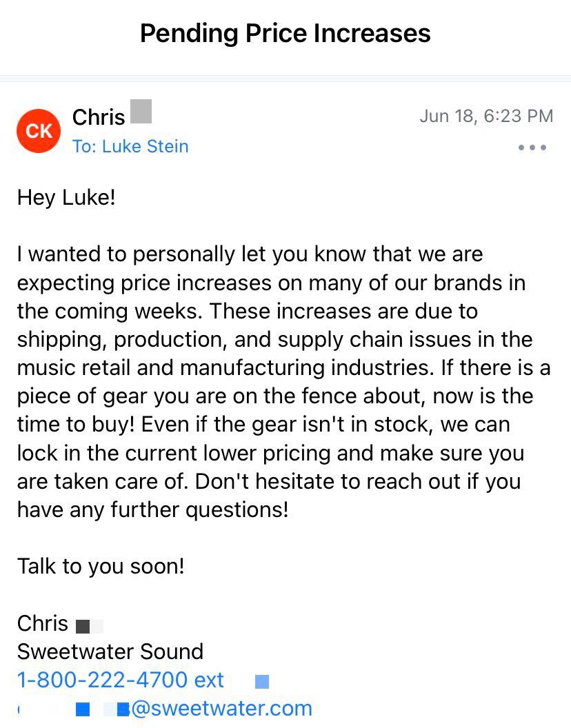Tap the dark redacted block after signature Chris
Screen dimensions: 571x728
click(x=83, y=626)
